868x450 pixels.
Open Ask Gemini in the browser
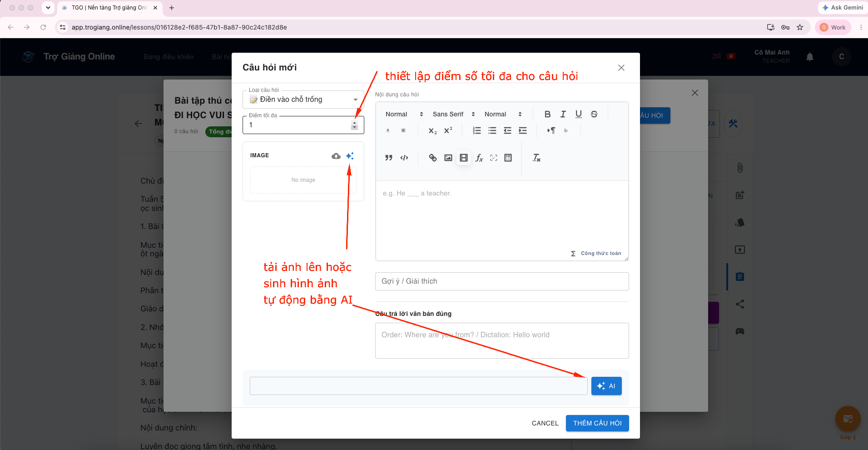tap(843, 8)
